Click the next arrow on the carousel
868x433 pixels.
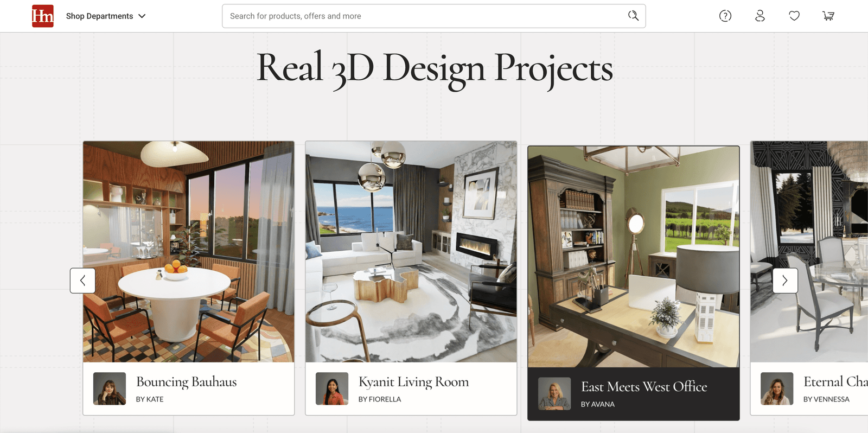click(785, 281)
